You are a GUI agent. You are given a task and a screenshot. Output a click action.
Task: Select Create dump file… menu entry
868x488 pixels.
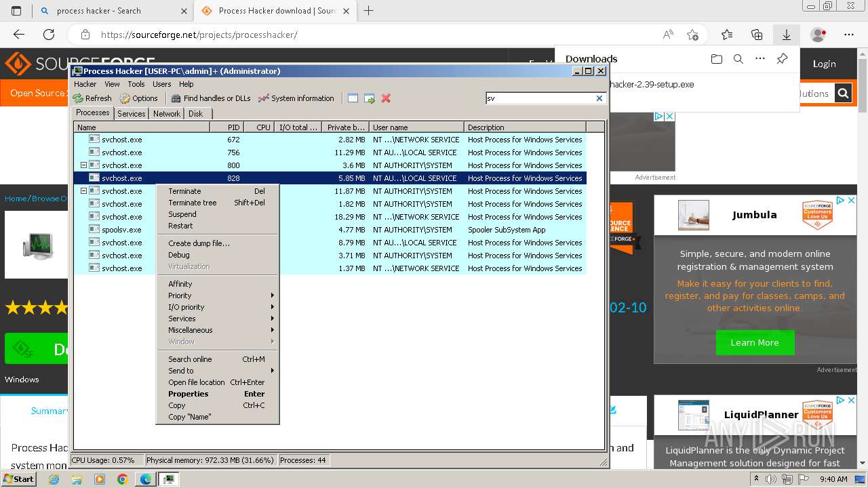[x=217, y=243]
